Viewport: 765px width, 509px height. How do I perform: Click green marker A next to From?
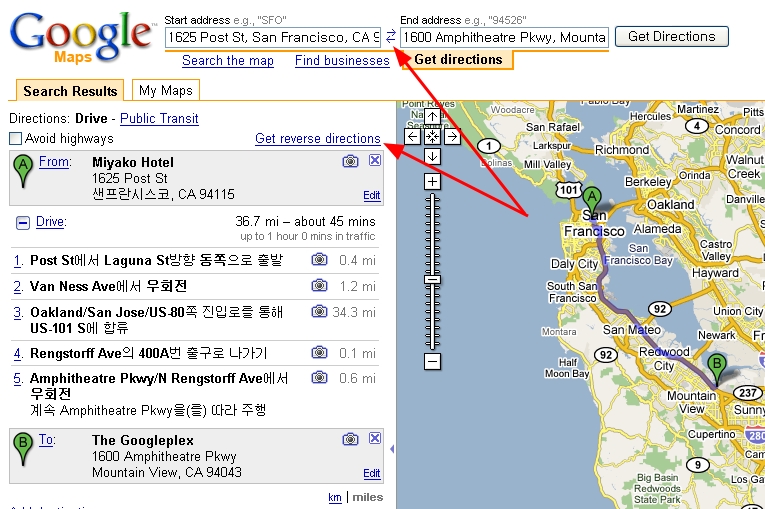point(23,171)
